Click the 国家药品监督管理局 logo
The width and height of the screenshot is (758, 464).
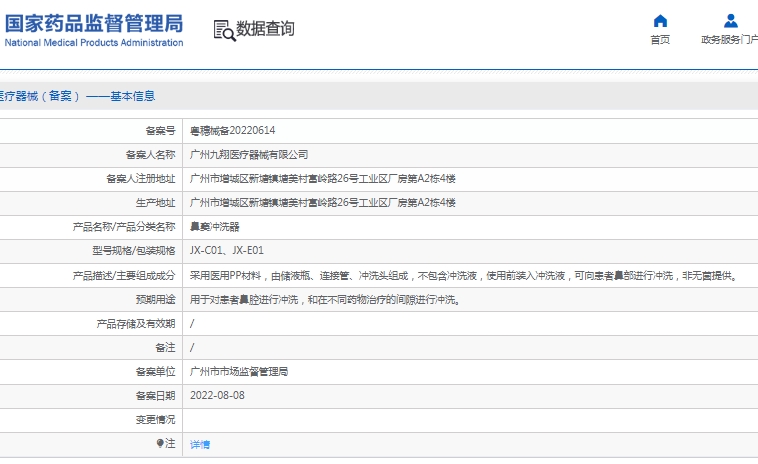tap(94, 23)
